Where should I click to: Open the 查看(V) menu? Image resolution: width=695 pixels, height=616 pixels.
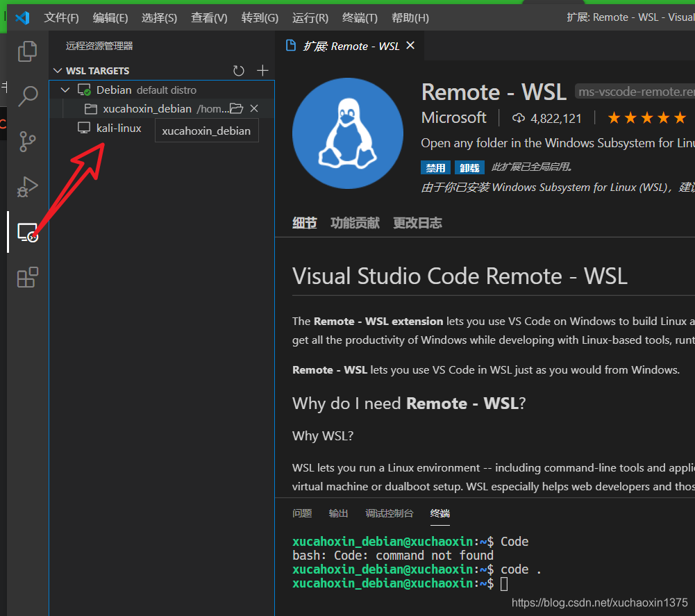coord(209,18)
